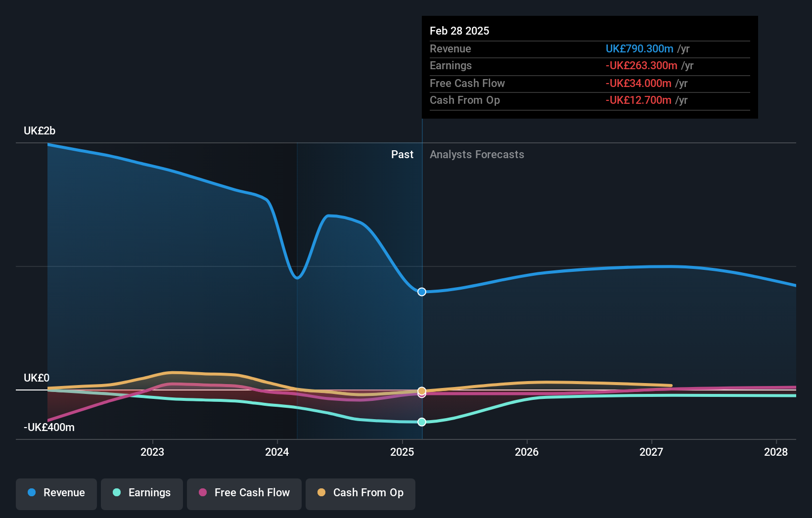Click the Free Cash Flow legend button
812x518 pixels.
click(244, 493)
